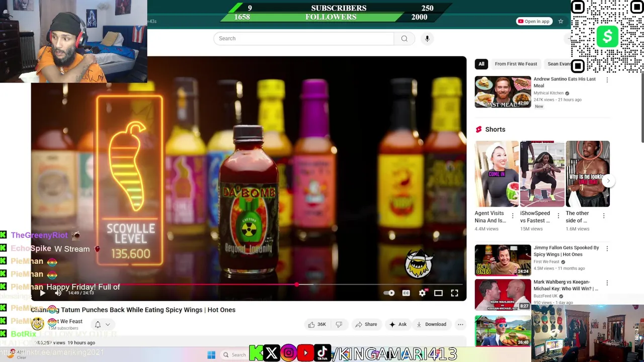Click the page scrollbar on right

[642, 108]
